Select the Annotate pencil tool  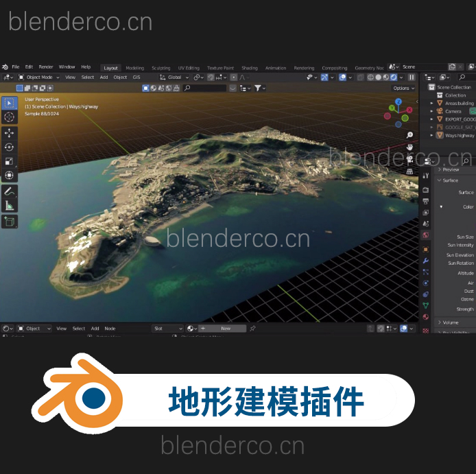click(x=10, y=191)
